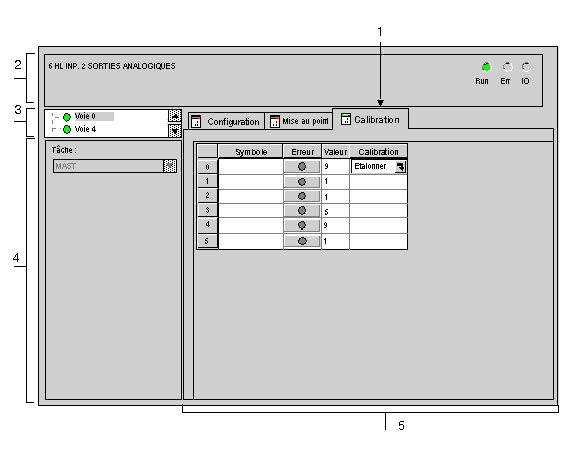Click the Symbole cell of row 1
The image size is (570, 456).
point(251,181)
